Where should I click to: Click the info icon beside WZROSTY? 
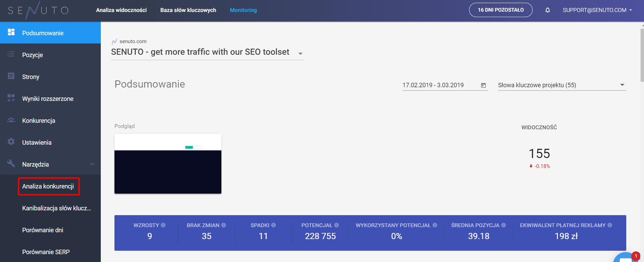tap(163, 225)
